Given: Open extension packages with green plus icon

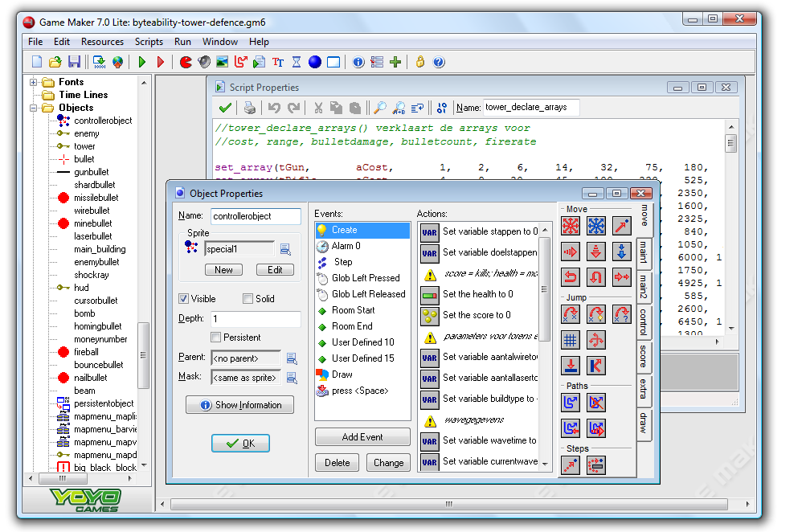Looking at the screenshot, I should coord(395,62).
